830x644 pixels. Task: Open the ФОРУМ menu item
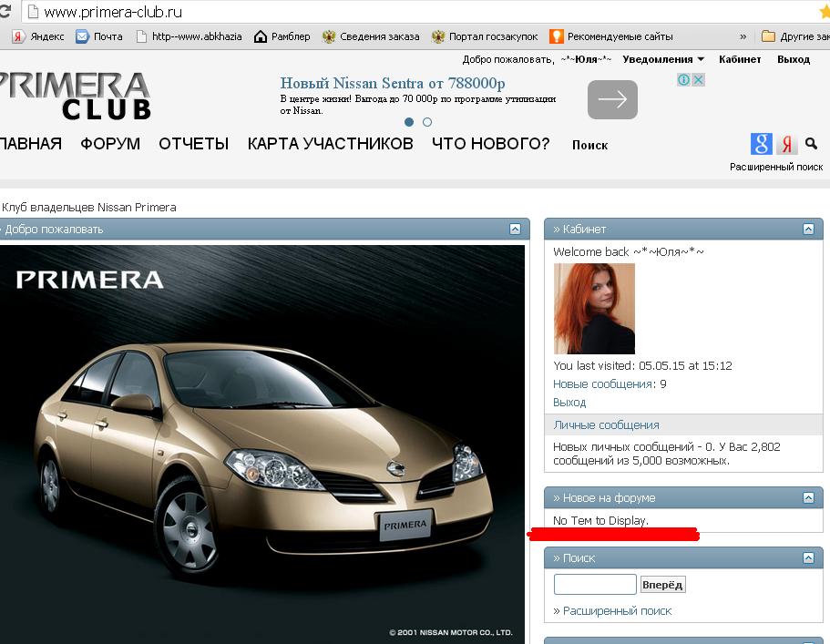coord(110,144)
